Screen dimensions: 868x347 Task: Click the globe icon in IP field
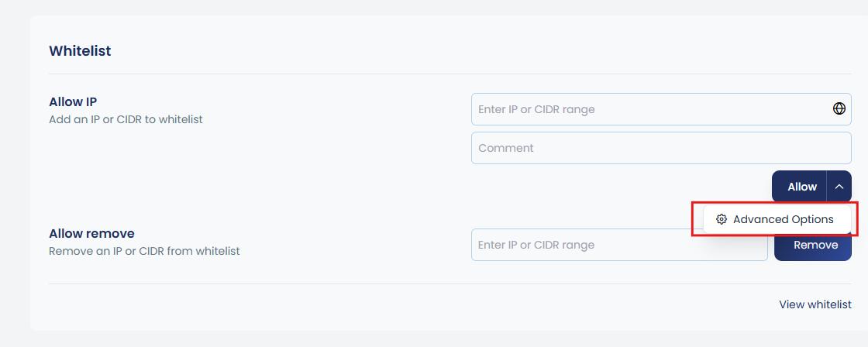(839, 109)
